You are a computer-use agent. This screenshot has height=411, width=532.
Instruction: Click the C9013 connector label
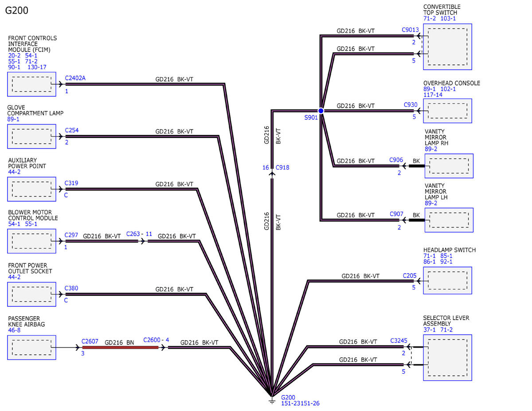[410, 30]
